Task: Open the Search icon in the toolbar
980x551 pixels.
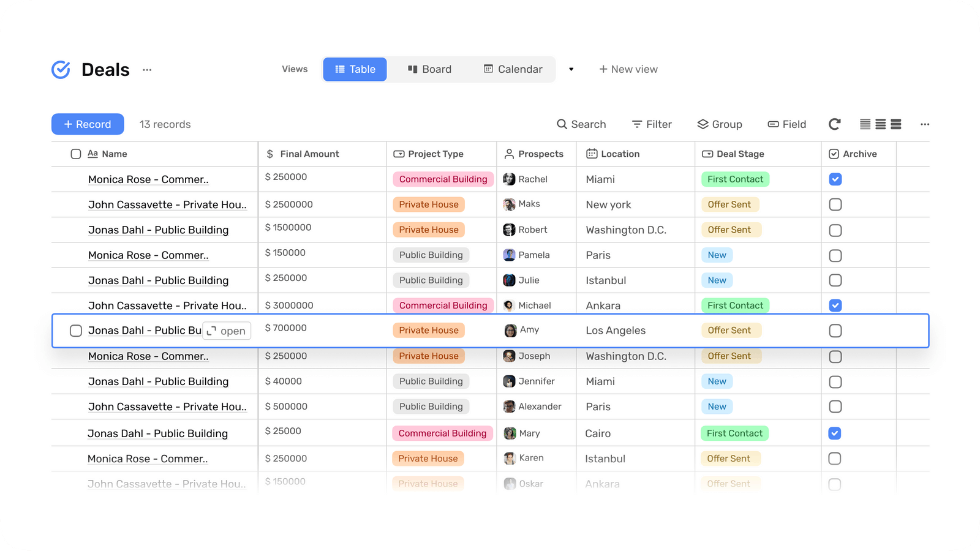Action: pyautogui.click(x=562, y=124)
